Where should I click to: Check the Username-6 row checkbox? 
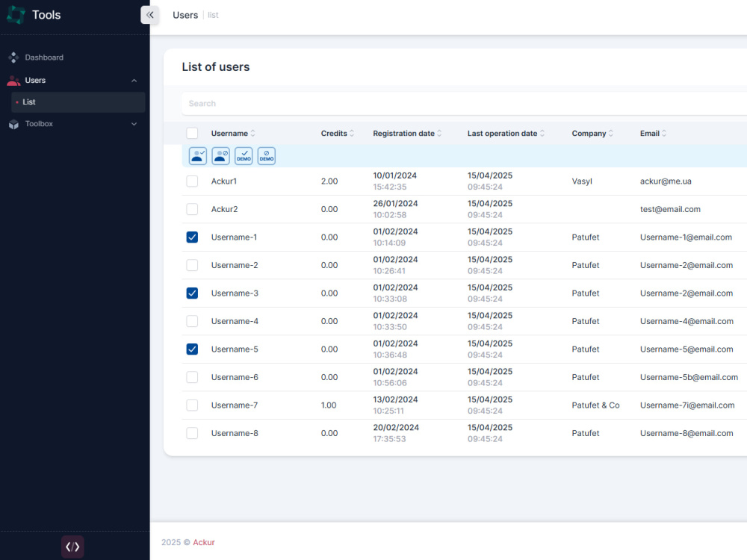192,377
